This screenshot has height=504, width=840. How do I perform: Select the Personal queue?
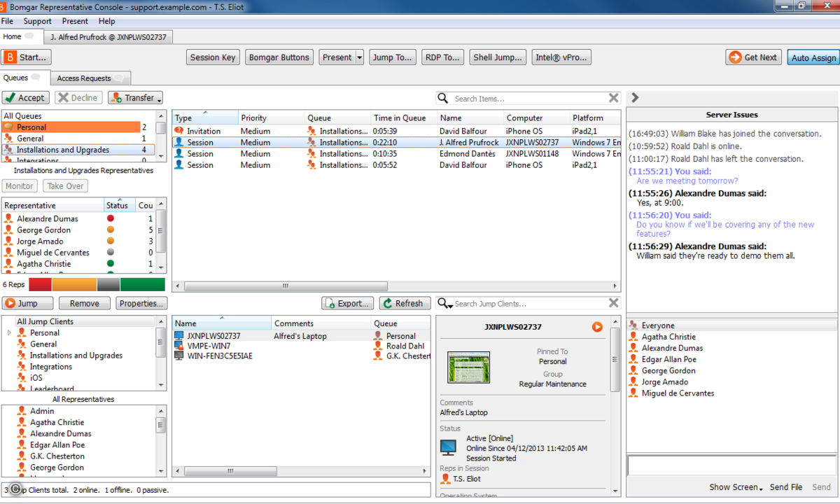(x=71, y=127)
